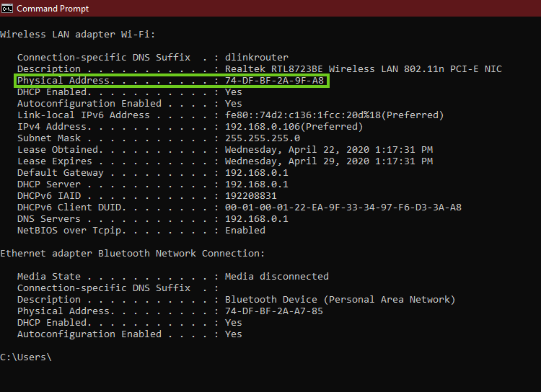Click the Command Prompt icon in title bar
The width and height of the screenshot is (541, 392).
[x=7, y=9]
